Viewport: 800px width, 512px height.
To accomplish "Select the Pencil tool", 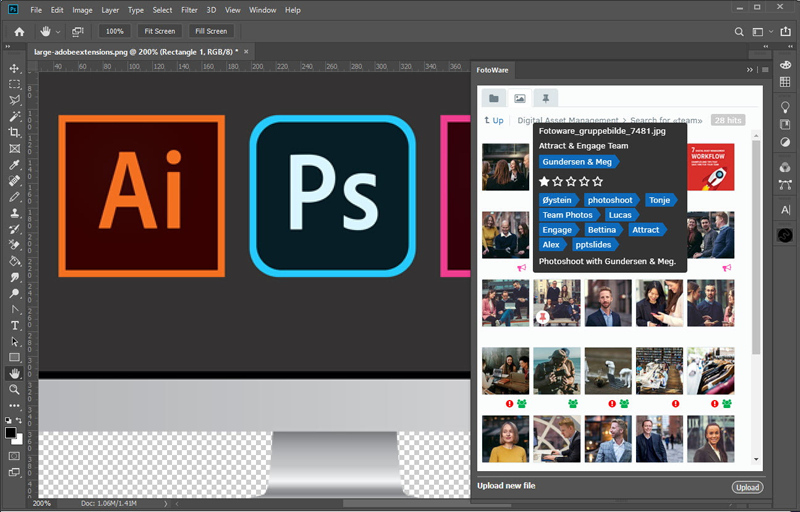I will tap(14, 197).
